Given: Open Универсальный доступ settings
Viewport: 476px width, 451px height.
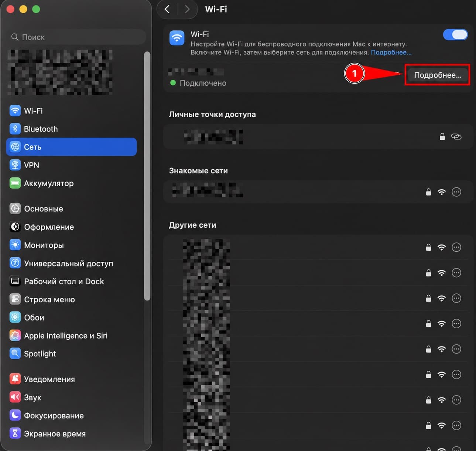Looking at the screenshot, I should pos(71,263).
